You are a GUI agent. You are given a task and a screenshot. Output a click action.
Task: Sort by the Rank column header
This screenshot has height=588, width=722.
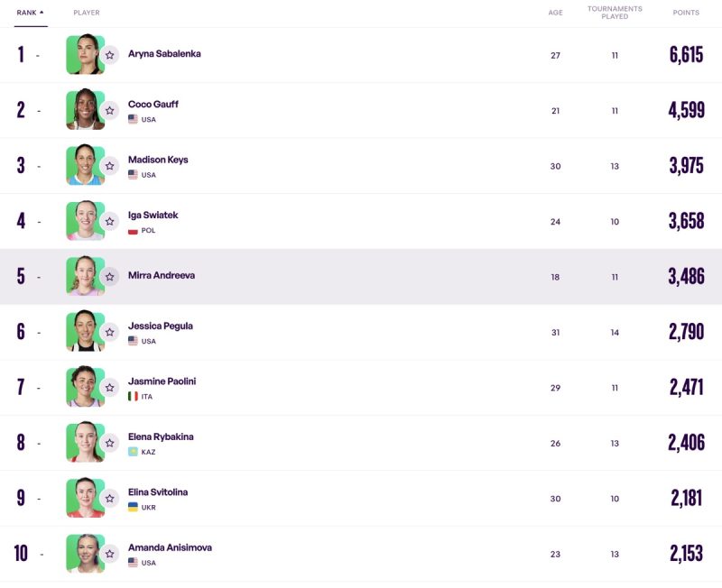[x=27, y=13]
